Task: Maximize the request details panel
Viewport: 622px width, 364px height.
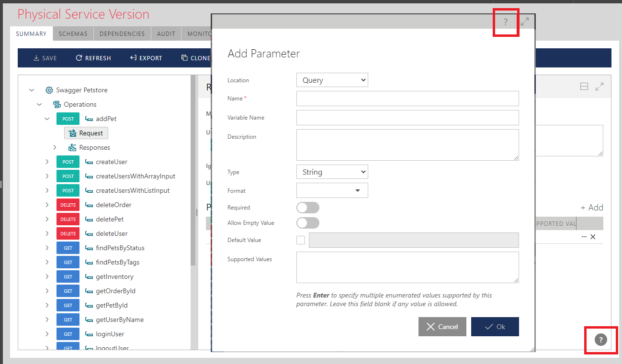Action: pyautogui.click(x=599, y=87)
